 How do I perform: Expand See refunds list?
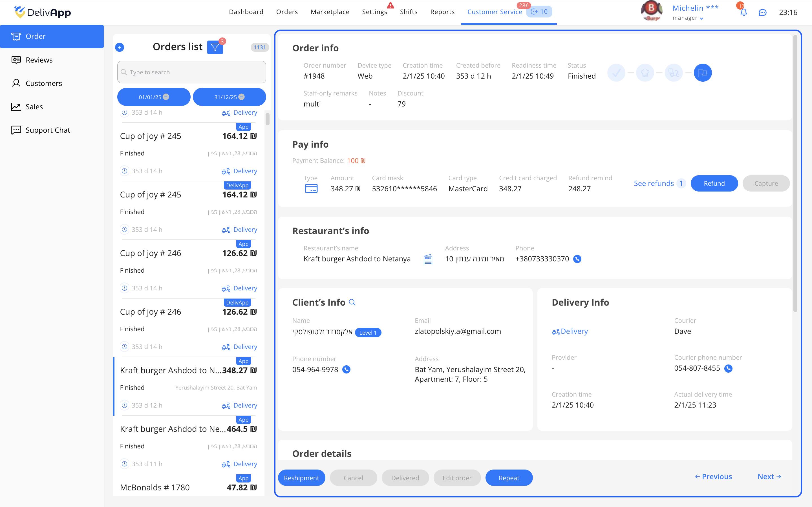(654, 183)
